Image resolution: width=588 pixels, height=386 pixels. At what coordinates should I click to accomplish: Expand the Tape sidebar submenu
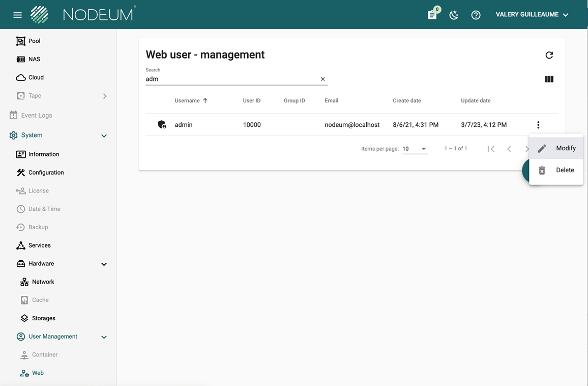105,96
